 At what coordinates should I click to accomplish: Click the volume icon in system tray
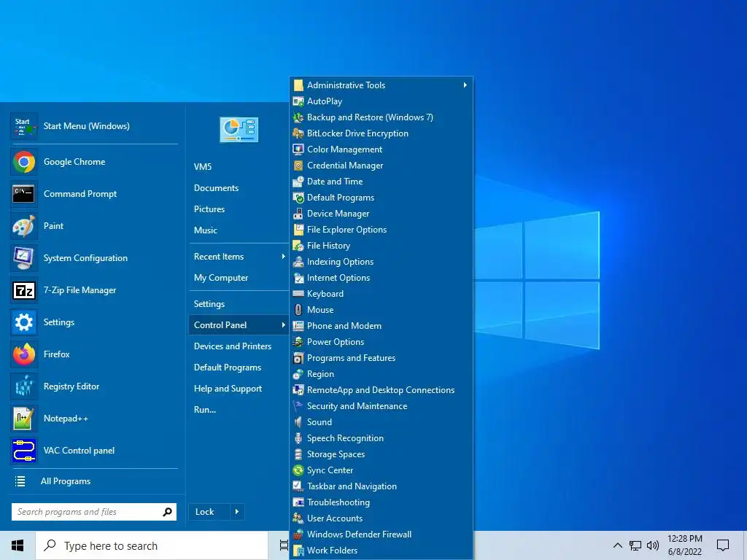pyautogui.click(x=653, y=545)
